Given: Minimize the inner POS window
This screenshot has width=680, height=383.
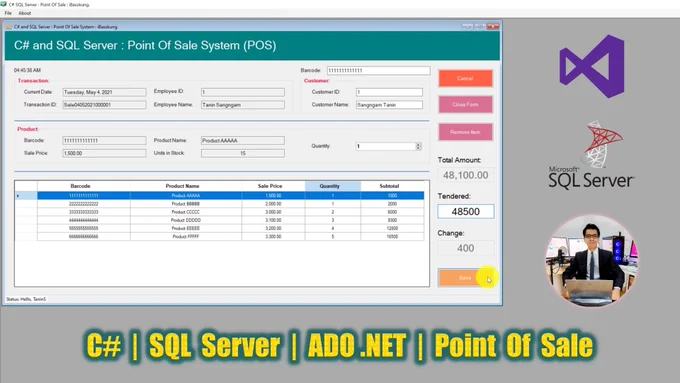Looking at the screenshot, I should coord(467,27).
